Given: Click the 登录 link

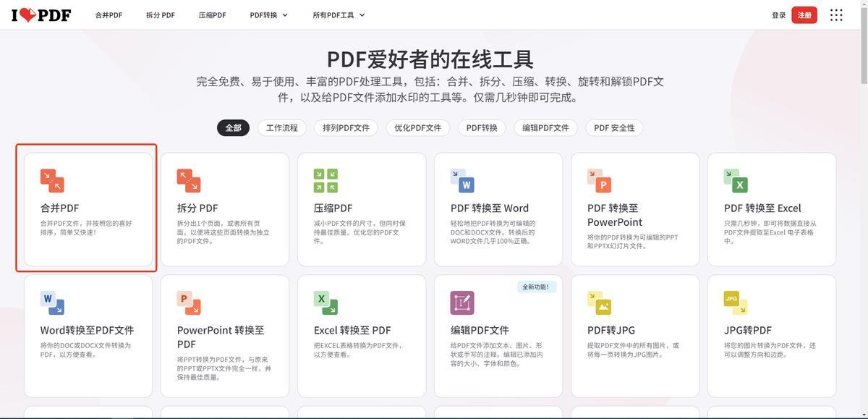Looking at the screenshot, I should (x=778, y=15).
